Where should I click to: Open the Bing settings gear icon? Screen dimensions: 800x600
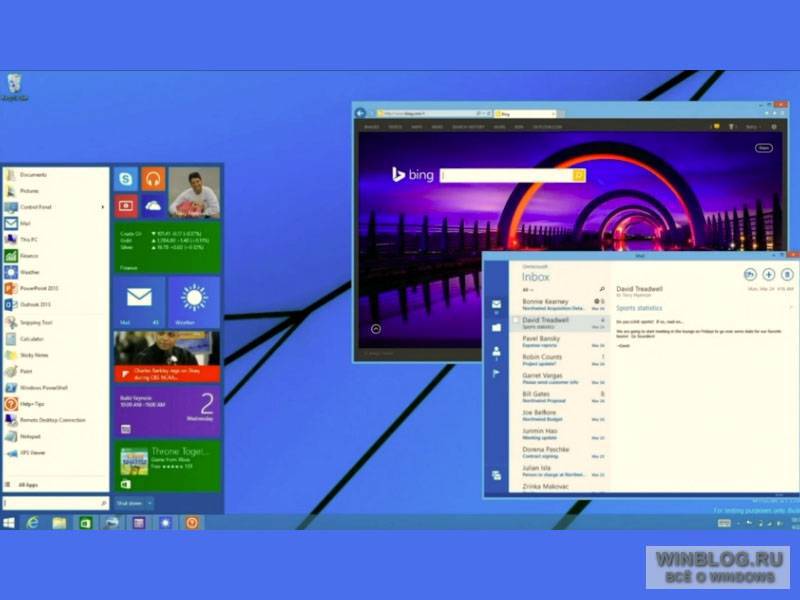pos(774,127)
